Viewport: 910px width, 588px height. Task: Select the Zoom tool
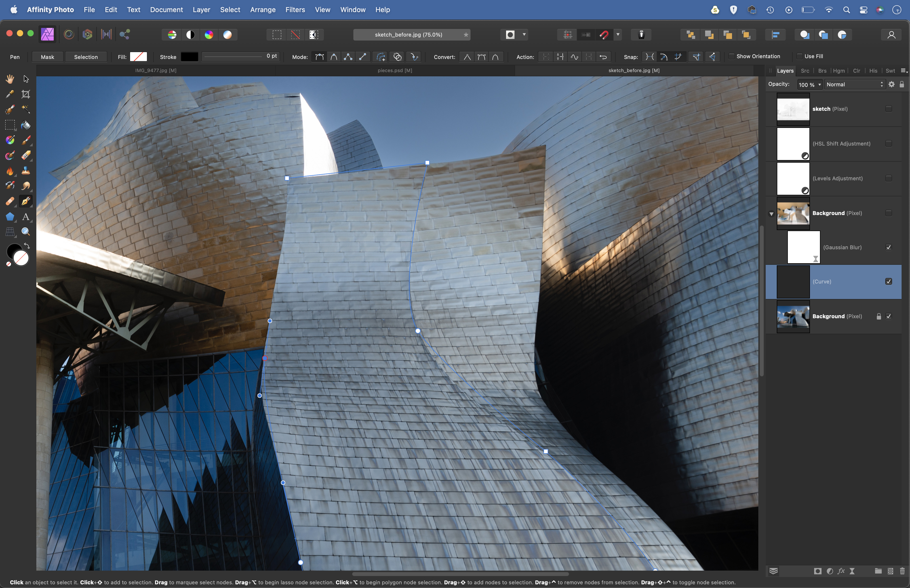(x=26, y=232)
